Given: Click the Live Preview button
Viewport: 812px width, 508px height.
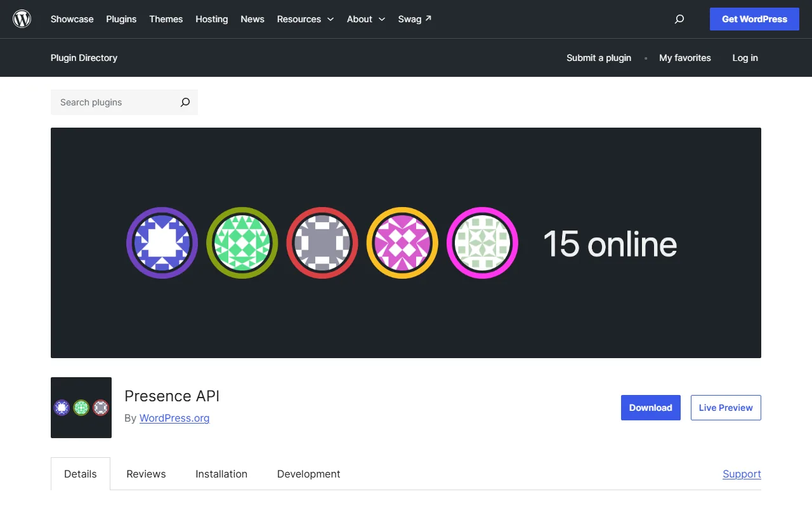Looking at the screenshot, I should coord(726,408).
